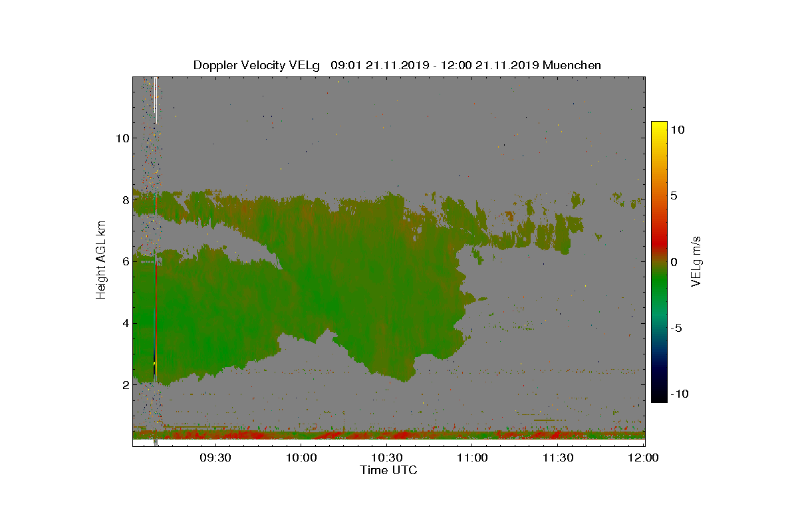This screenshot has height=532, width=798.
Task: Click the '11:30' time tick label
Action: click(558, 458)
